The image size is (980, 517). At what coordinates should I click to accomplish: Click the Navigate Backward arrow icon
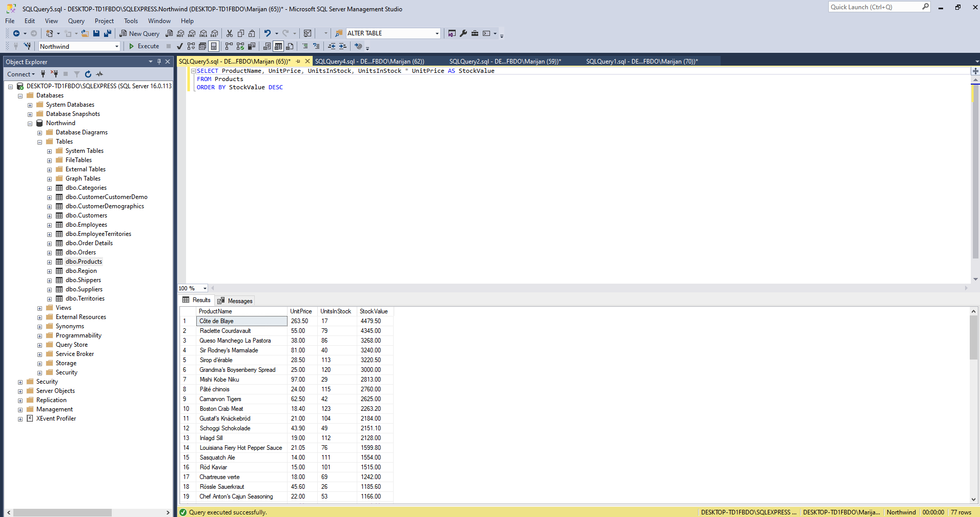point(16,33)
